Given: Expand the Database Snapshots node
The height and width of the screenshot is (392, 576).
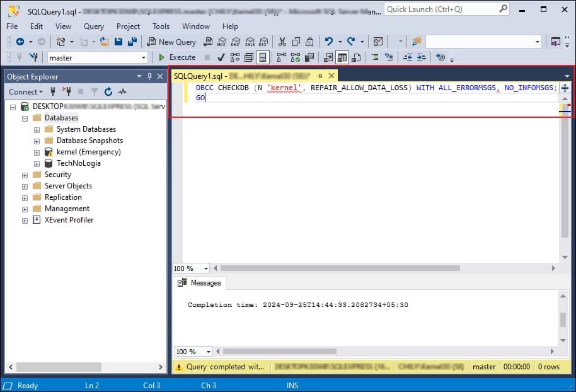Looking at the screenshot, I should [37, 141].
